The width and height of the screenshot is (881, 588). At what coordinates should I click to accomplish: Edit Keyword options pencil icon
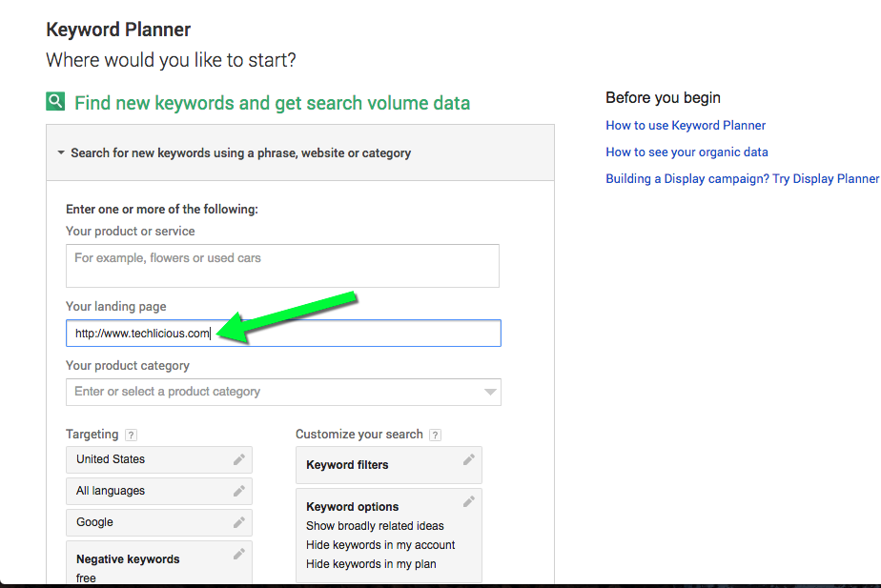(468, 501)
